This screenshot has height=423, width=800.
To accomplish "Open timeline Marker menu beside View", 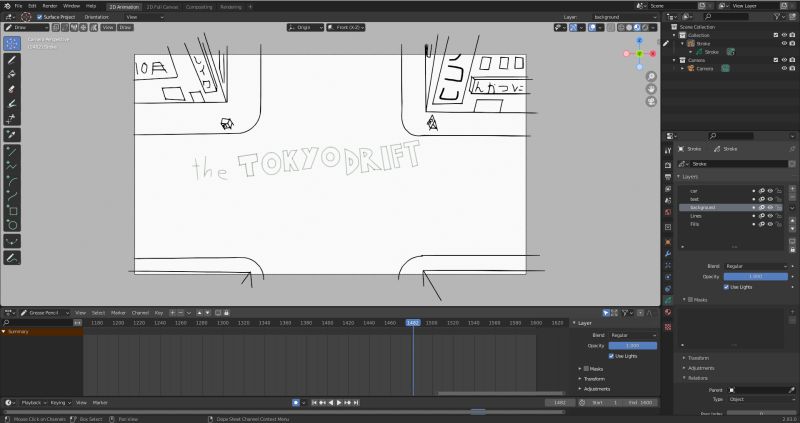I will 100,403.
